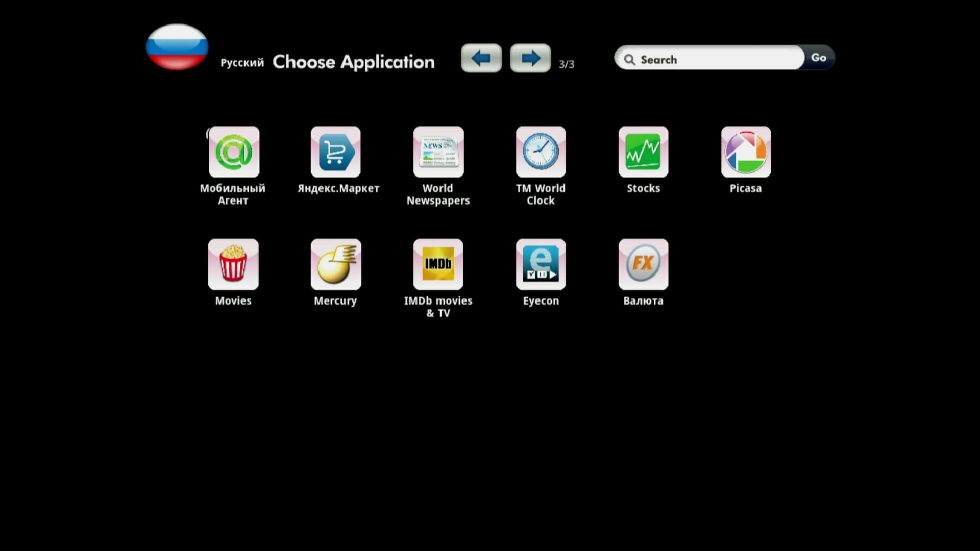Click the Русский language label
Screen dimensions: 980x551
click(242, 63)
